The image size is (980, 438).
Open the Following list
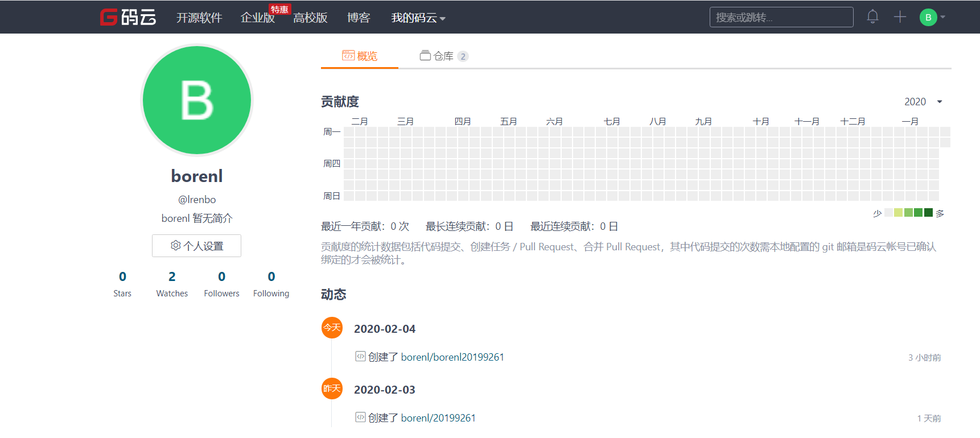(x=271, y=284)
